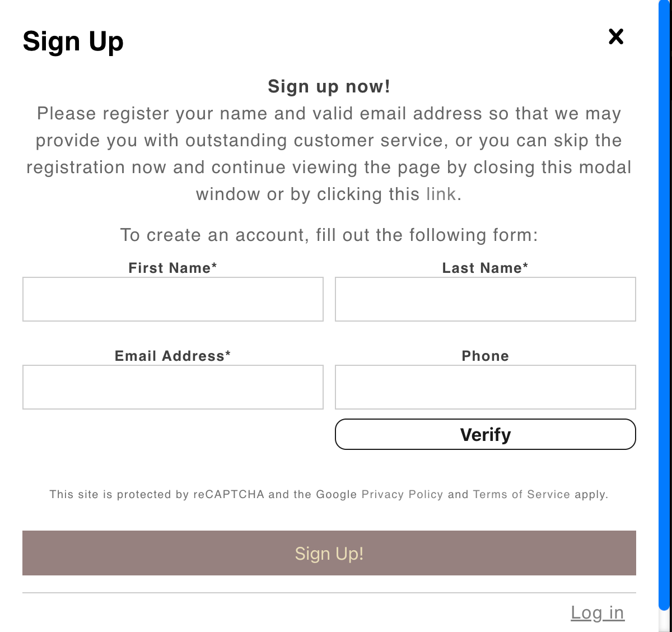Click the "Phone" field label
This screenshot has width=672, height=632.
(485, 356)
